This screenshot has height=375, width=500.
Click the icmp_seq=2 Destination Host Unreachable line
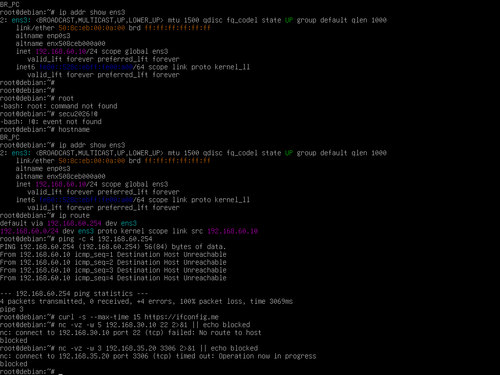(x=113, y=263)
